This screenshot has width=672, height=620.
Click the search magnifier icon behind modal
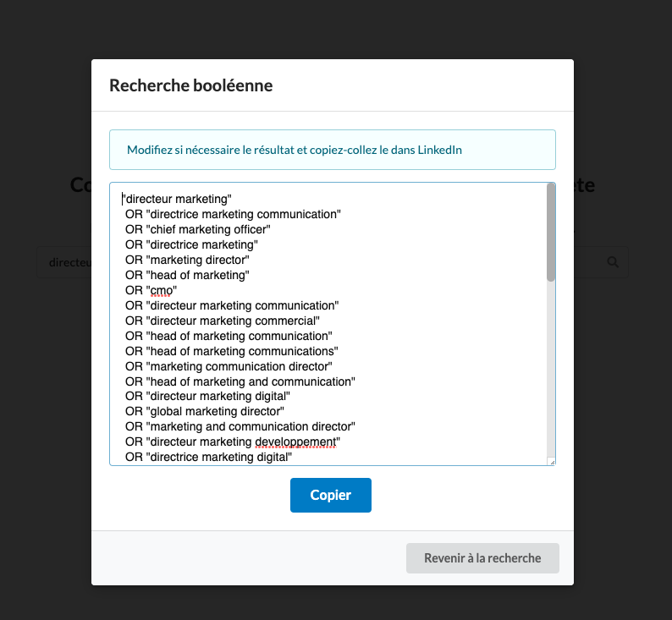(x=613, y=262)
